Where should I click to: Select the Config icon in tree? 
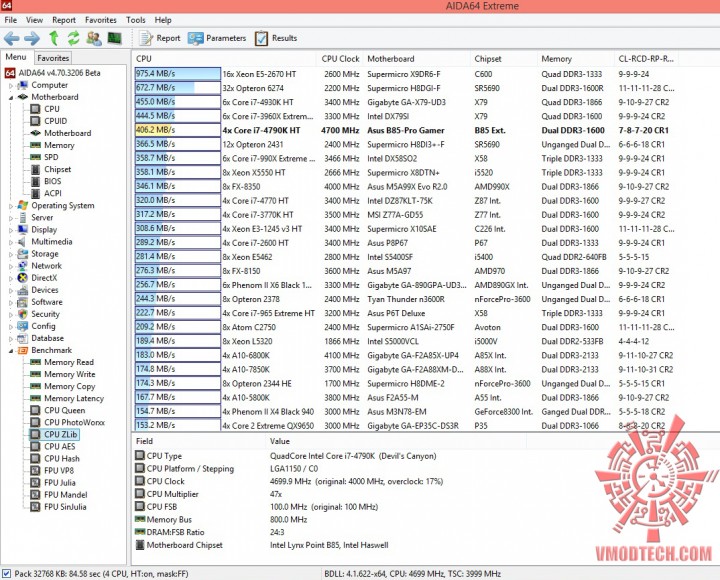pos(22,326)
